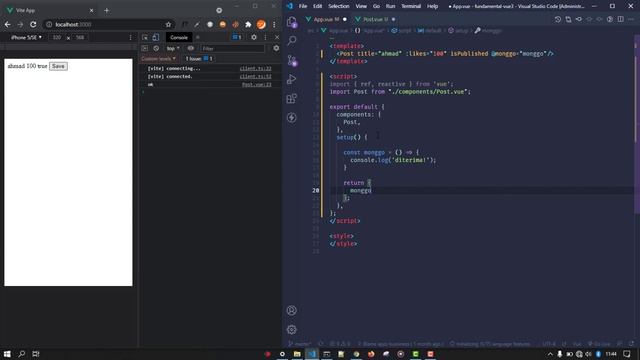The image size is (640, 360).
Task: Open the Selection menu
Action: click(339, 6)
